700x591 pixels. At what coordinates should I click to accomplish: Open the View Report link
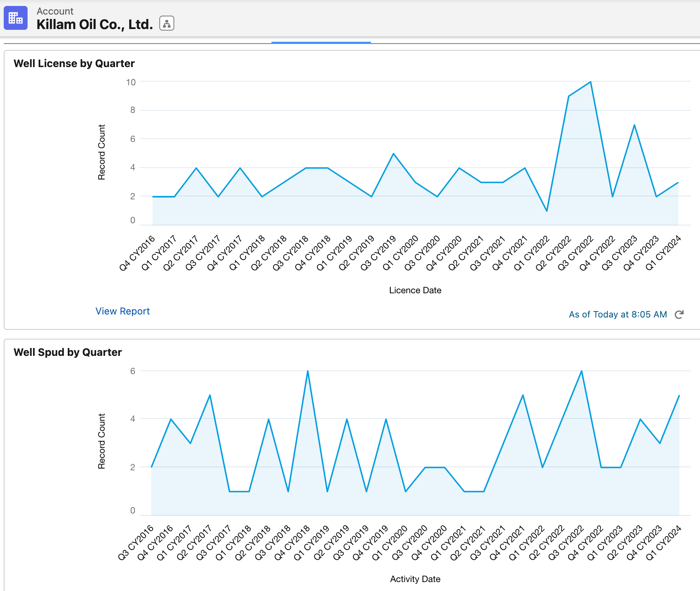click(122, 311)
